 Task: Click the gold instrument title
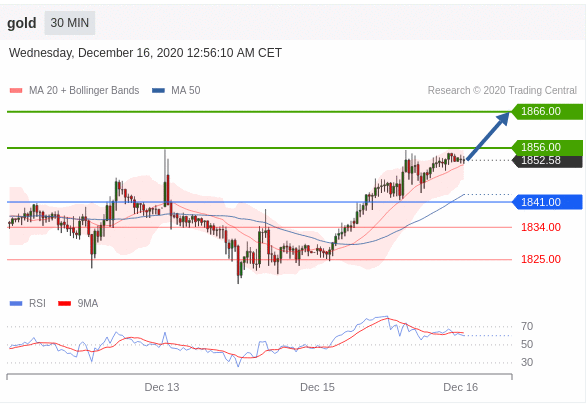pos(22,23)
